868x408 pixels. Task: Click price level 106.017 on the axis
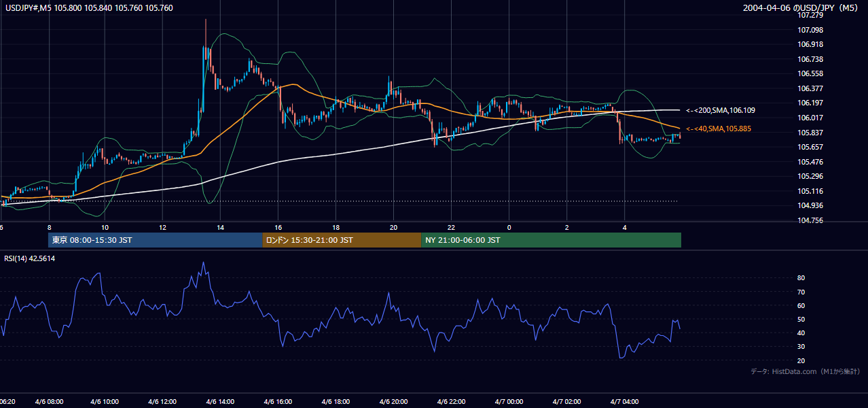[x=810, y=118]
